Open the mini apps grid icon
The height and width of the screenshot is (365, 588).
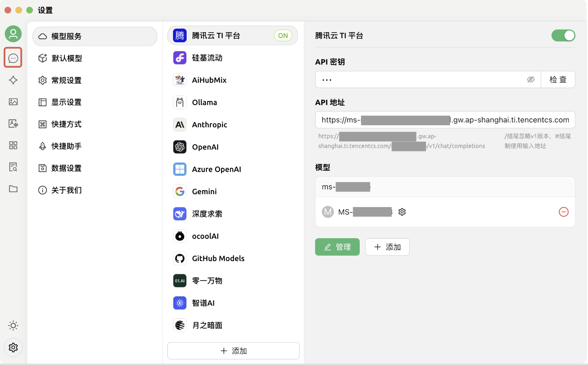tap(13, 145)
